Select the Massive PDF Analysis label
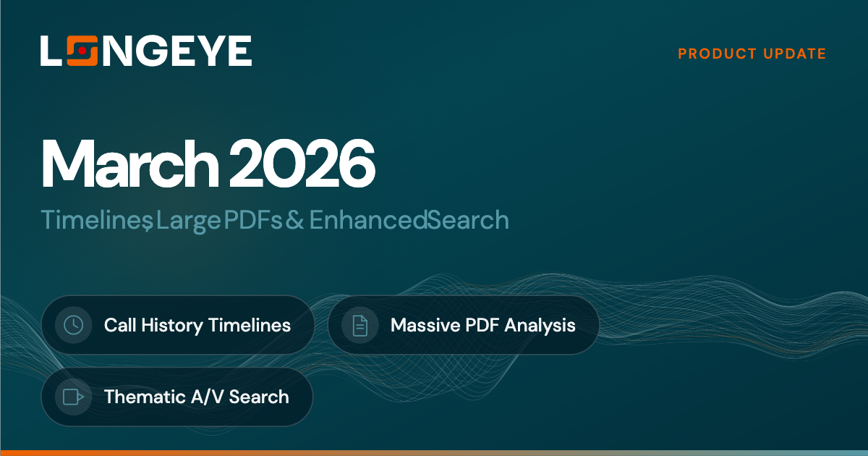 pyautogui.click(x=482, y=325)
